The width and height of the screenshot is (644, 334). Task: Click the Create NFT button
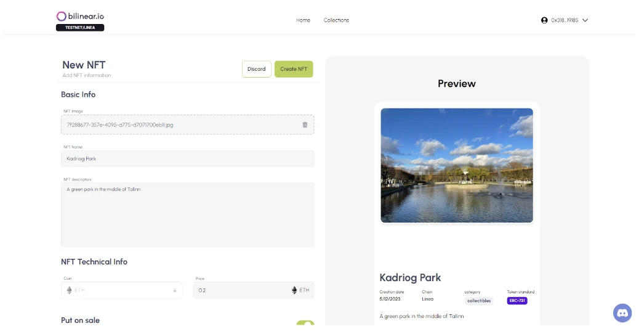click(294, 69)
